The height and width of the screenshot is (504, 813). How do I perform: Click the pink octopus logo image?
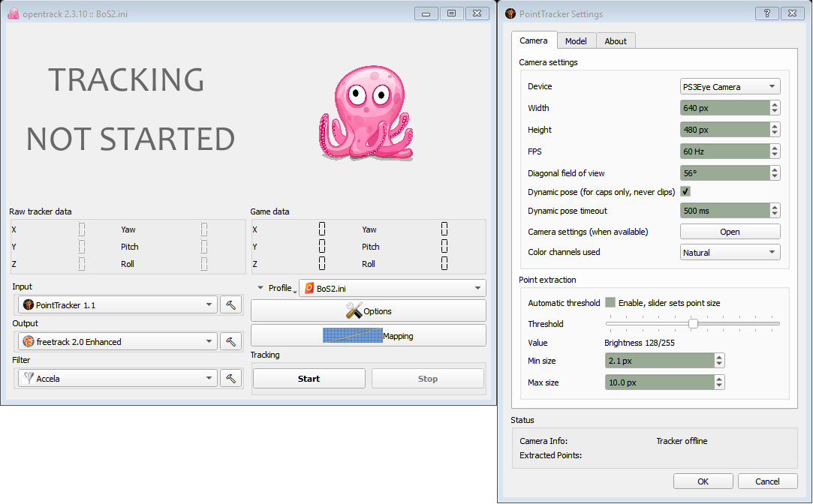(366, 112)
